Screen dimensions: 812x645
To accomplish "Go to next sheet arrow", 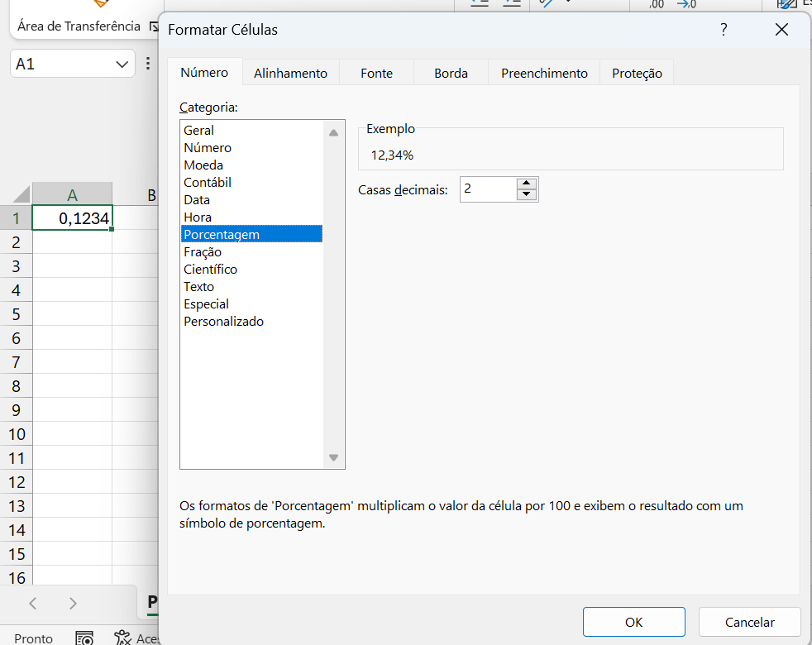I will point(73,603).
